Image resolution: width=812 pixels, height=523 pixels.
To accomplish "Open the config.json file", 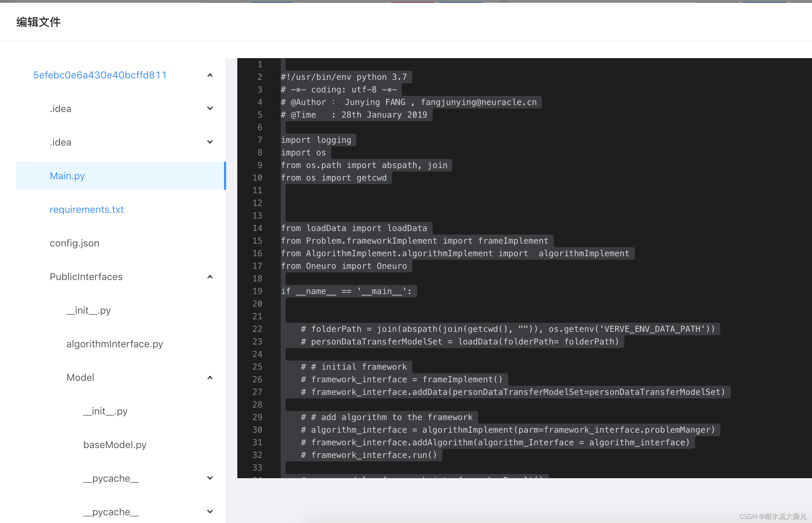I will pyautogui.click(x=75, y=243).
